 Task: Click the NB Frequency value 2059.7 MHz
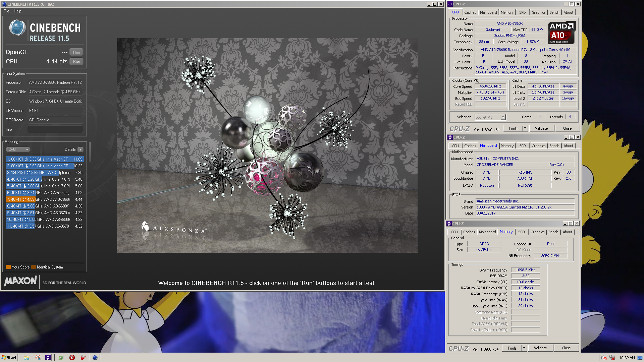tap(550, 256)
